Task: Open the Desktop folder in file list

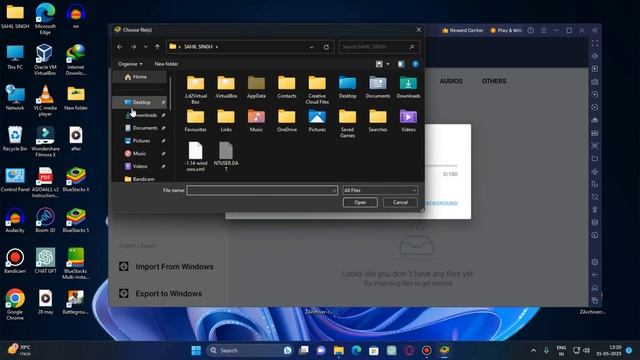Action: tap(347, 87)
